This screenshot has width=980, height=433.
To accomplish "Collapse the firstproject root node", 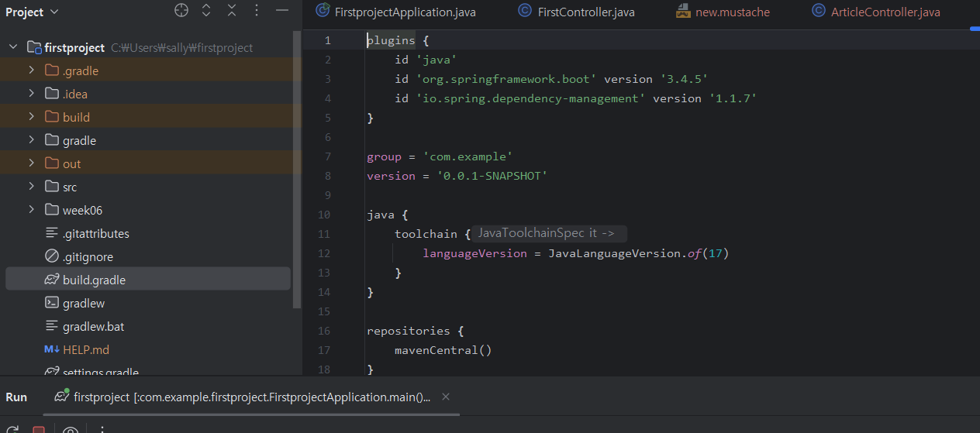I will click(13, 47).
